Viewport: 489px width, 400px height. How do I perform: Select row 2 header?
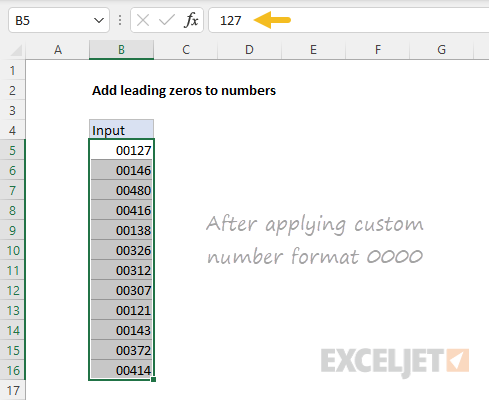pos(13,90)
